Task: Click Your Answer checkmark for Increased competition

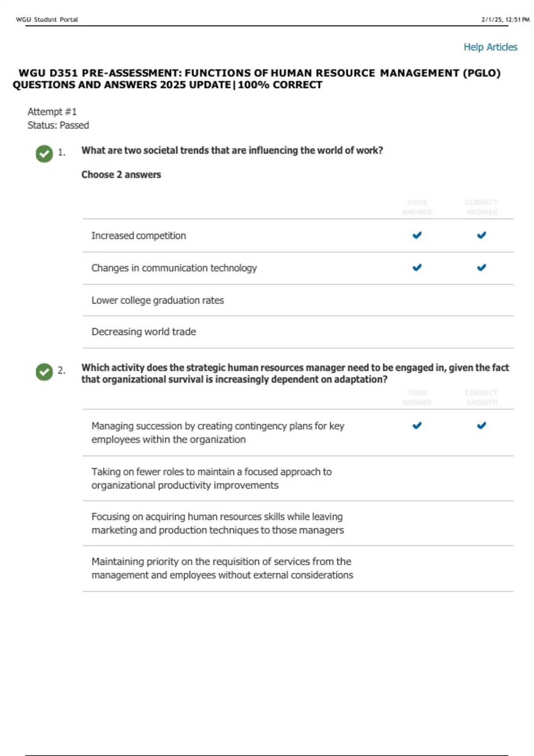Action: pyautogui.click(x=417, y=235)
